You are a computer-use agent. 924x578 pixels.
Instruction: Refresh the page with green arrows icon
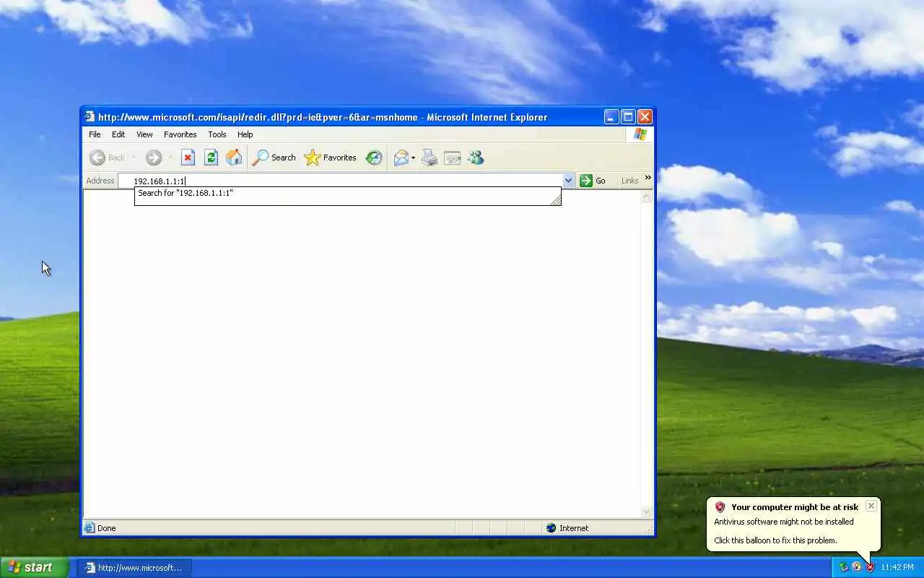click(x=211, y=158)
